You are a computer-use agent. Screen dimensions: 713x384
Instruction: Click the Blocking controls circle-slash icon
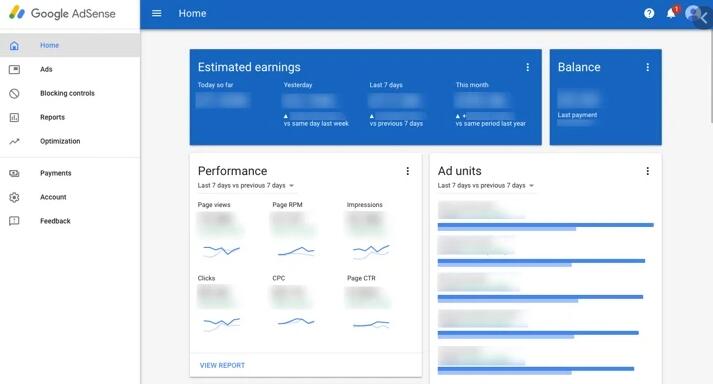(14, 93)
